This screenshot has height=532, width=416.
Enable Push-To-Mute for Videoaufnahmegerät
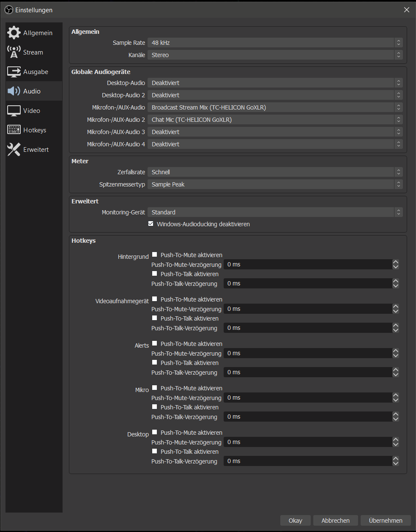click(x=155, y=299)
